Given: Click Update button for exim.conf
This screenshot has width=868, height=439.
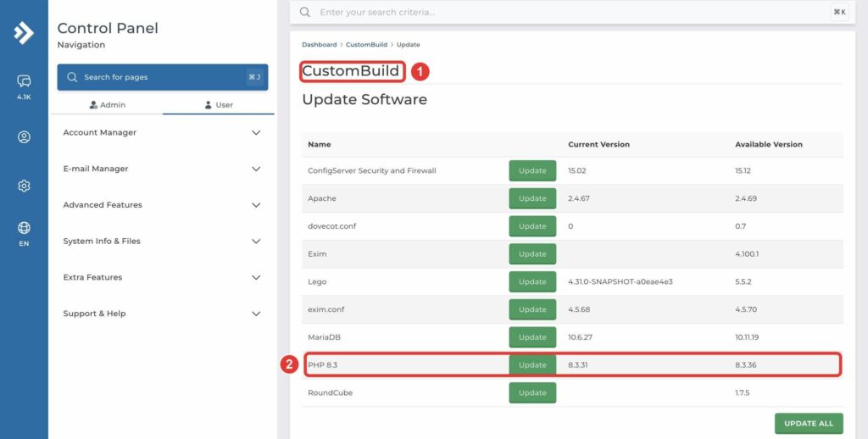Looking at the screenshot, I should click(532, 309).
